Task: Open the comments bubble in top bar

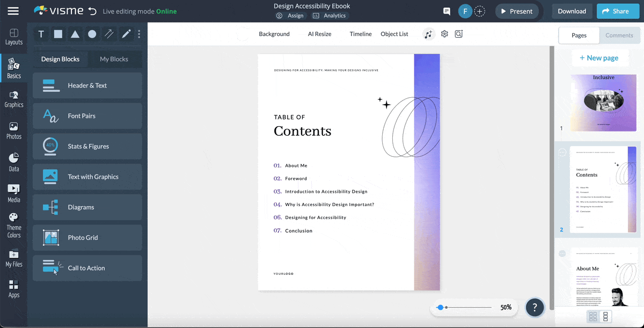Action: pyautogui.click(x=447, y=11)
